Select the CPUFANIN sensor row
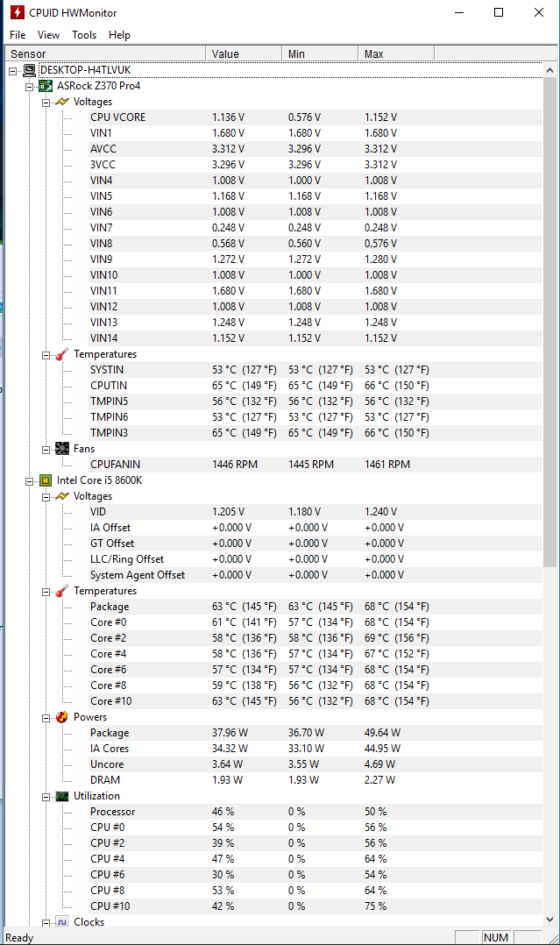The image size is (560, 945). [114, 465]
